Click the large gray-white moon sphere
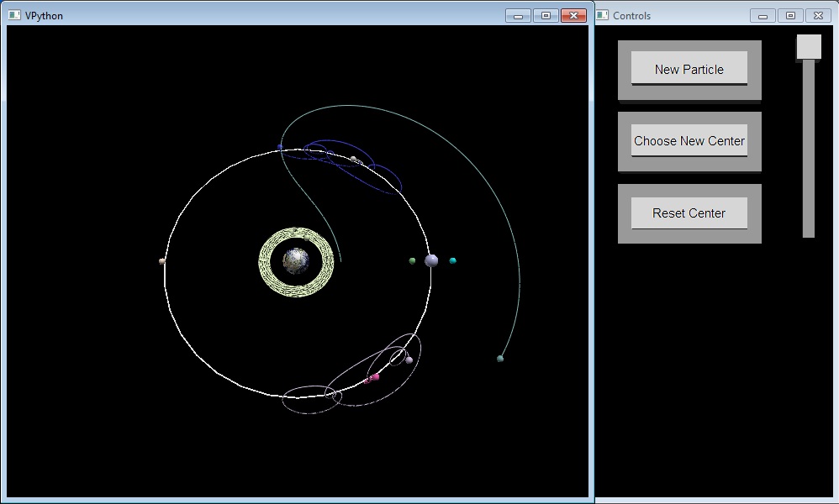The image size is (839, 504). click(431, 260)
